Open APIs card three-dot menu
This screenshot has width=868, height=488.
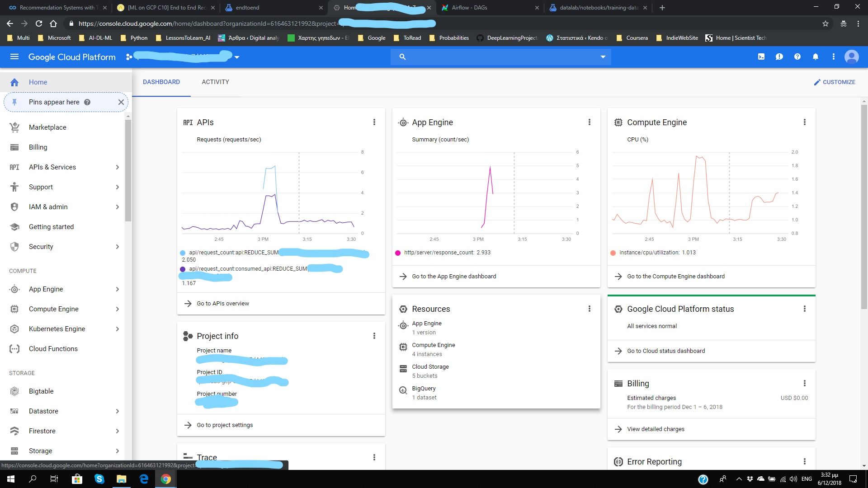tap(374, 122)
